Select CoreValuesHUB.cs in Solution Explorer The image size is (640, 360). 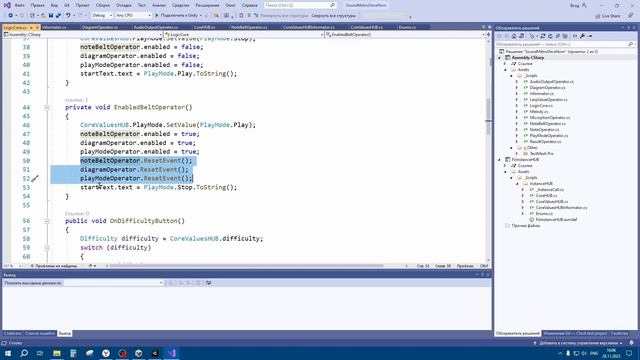(551, 202)
